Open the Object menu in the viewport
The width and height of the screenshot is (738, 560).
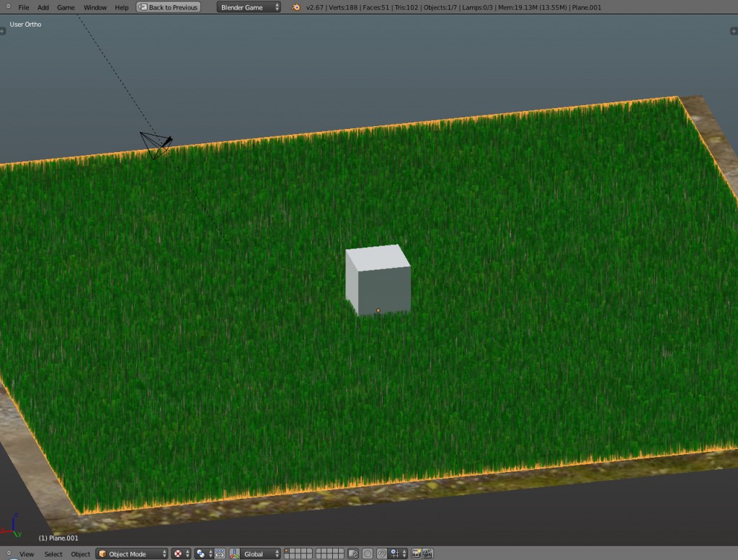point(81,554)
